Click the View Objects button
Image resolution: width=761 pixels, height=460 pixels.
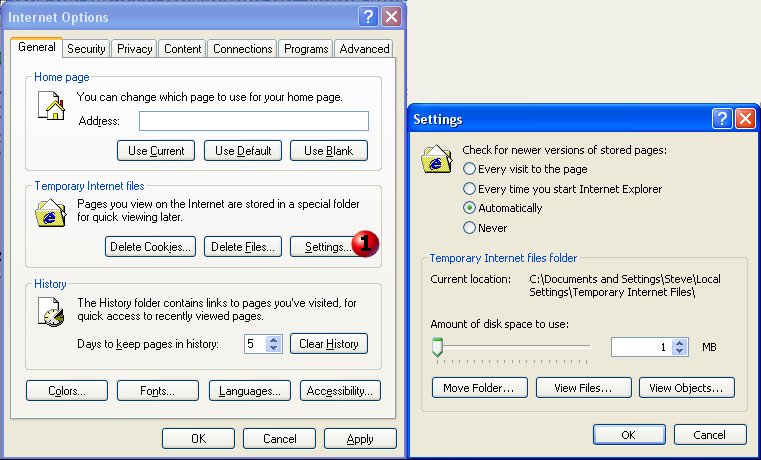(687, 388)
